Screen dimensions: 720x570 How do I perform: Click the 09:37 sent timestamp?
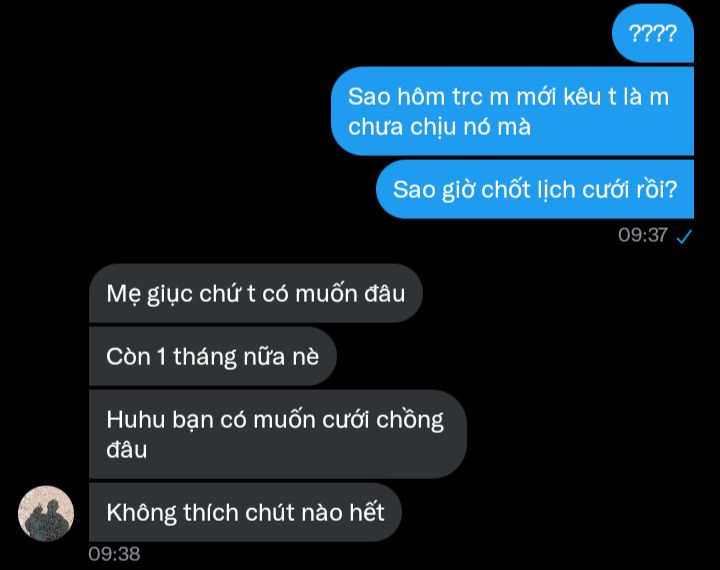tap(642, 235)
